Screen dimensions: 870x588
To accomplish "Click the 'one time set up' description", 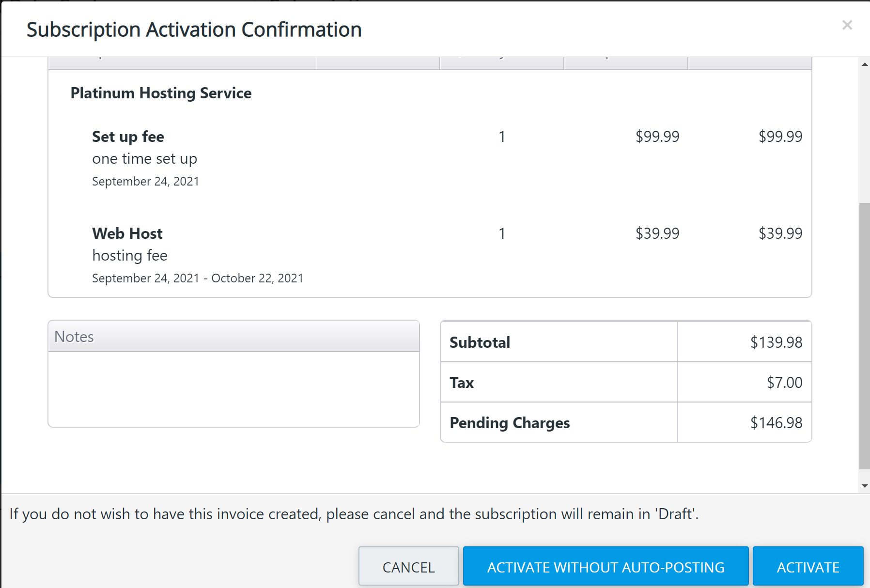I will click(x=144, y=159).
